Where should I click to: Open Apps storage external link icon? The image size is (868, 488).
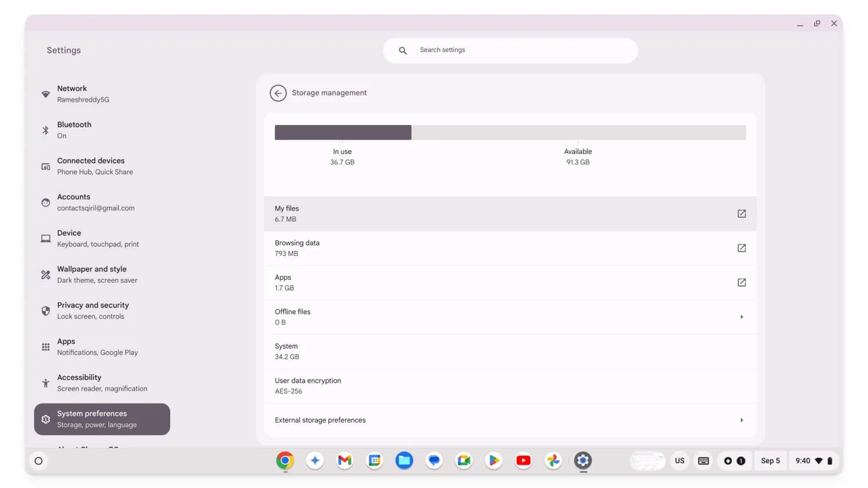741,282
